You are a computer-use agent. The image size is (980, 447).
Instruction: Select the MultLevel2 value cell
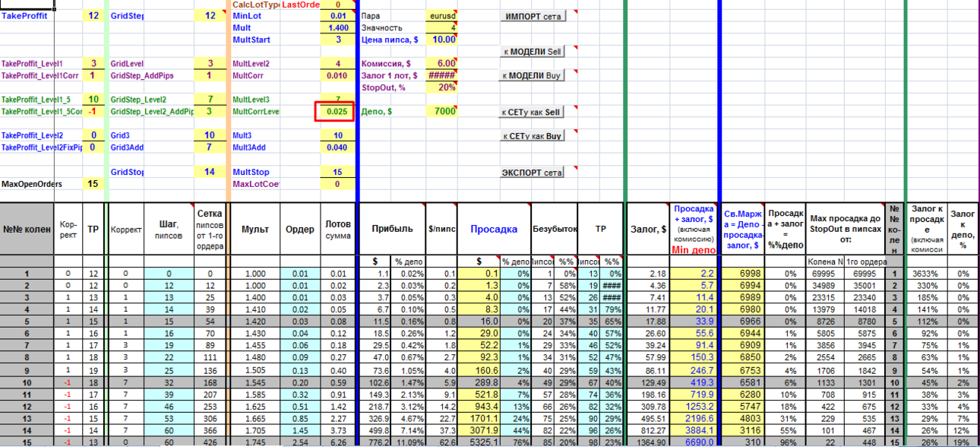tap(337, 64)
